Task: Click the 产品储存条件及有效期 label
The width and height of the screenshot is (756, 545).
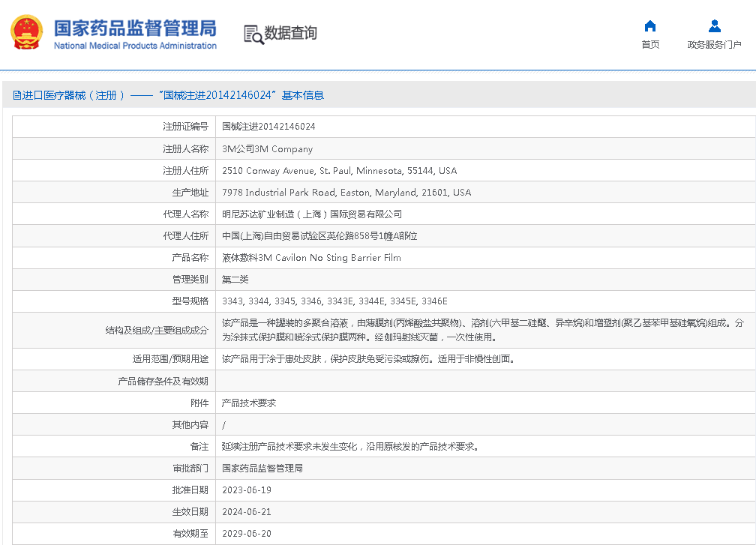Action: click(x=163, y=381)
